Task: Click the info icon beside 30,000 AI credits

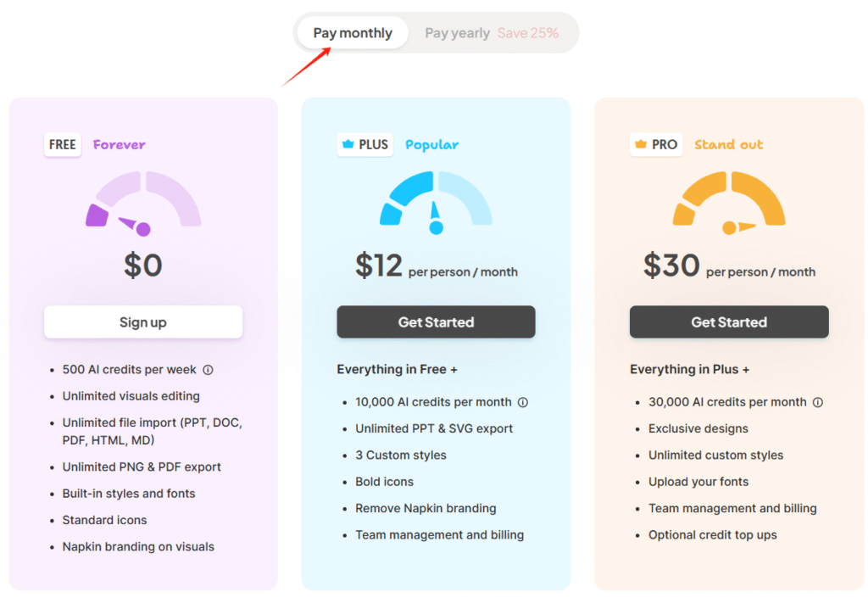Action: 818,402
